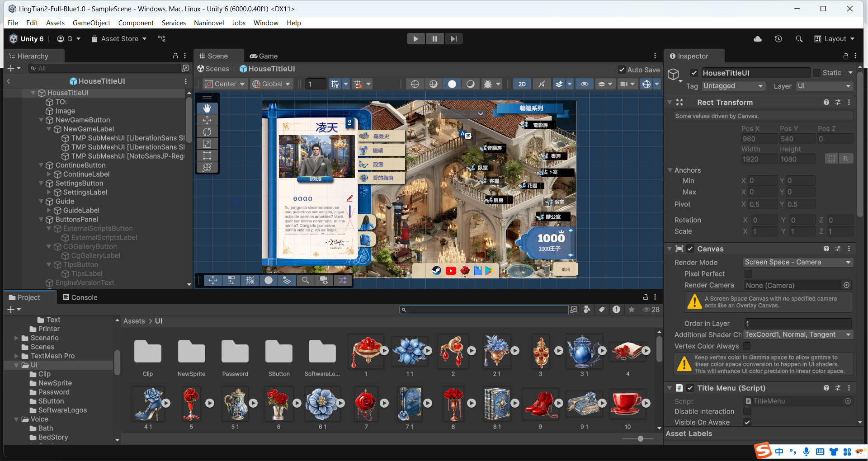Viewport: 868px width, 461px height.
Task: Open the Naninovel menu
Action: point(208,23)
